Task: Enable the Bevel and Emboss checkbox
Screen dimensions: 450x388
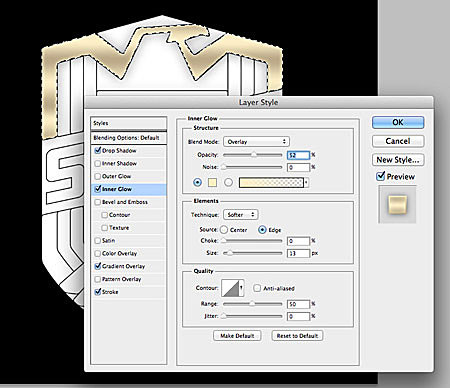Action: [98, 202]
